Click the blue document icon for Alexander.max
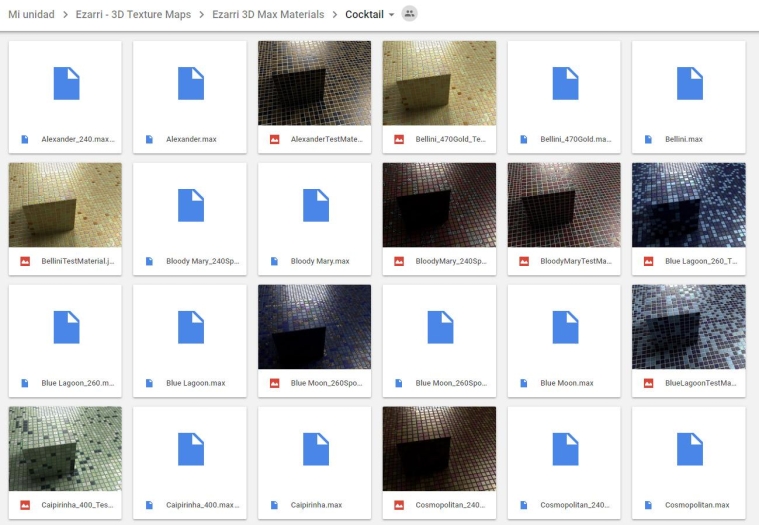This screenshot has height=525, width=759. click(190, 83)
